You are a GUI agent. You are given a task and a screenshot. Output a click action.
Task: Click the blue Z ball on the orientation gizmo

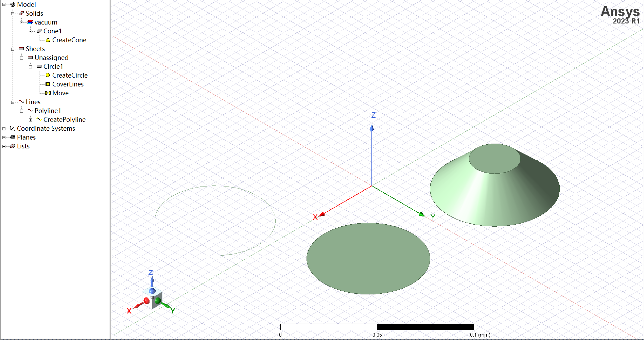point(152,291)
